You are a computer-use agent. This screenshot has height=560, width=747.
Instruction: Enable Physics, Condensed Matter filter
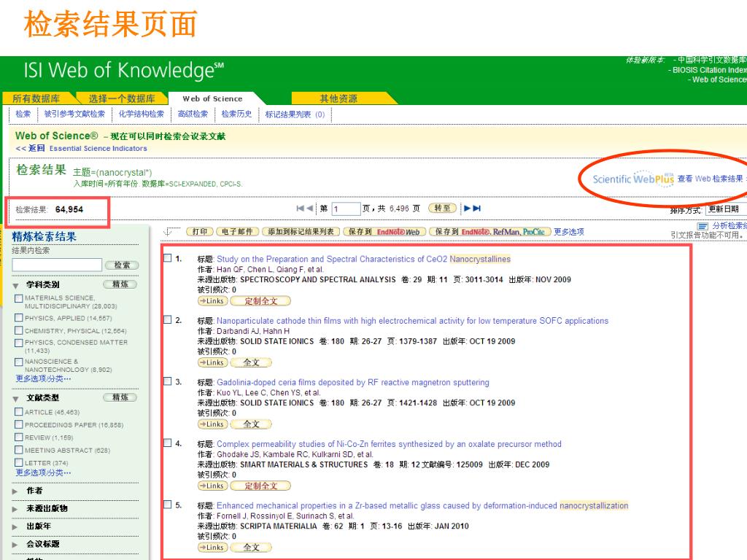[18, 343]
